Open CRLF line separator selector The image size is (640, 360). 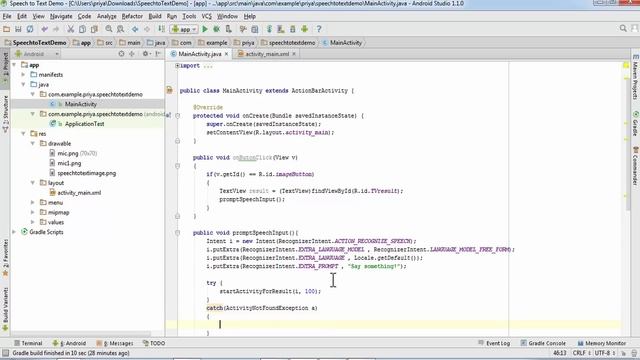[582, 353]
